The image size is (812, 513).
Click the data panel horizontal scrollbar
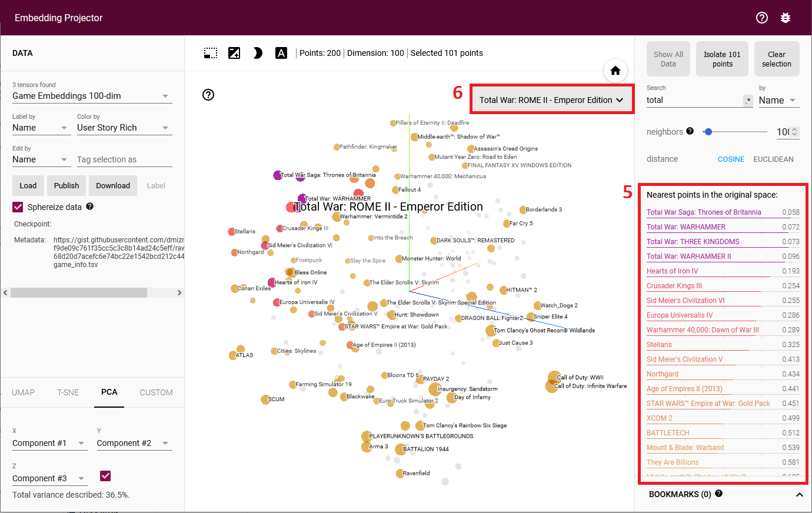tap(79, 292)
